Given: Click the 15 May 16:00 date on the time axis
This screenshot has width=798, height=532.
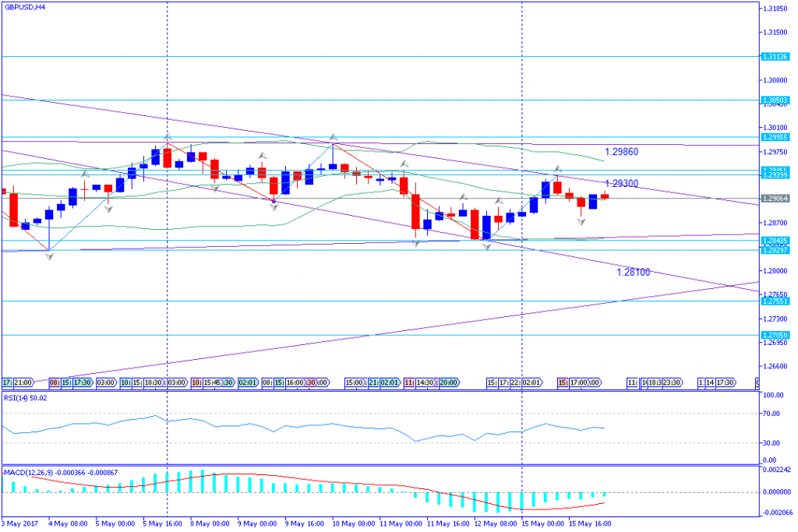Looking at the screenshot, I should pos(589,523).
